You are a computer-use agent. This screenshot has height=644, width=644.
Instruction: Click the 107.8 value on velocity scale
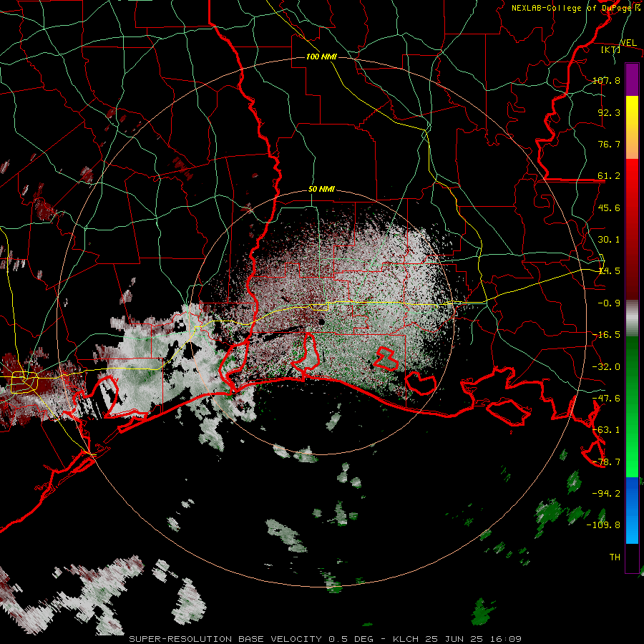tap(606, 80)
